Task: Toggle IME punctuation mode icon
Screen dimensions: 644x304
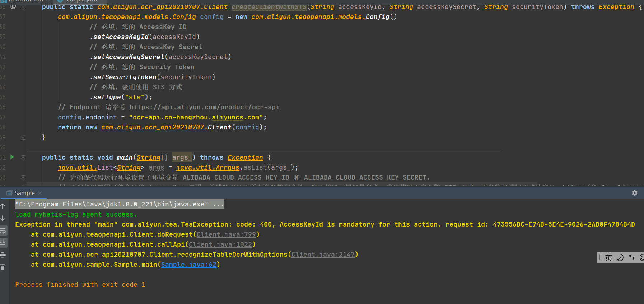Action: click(631, 257)
